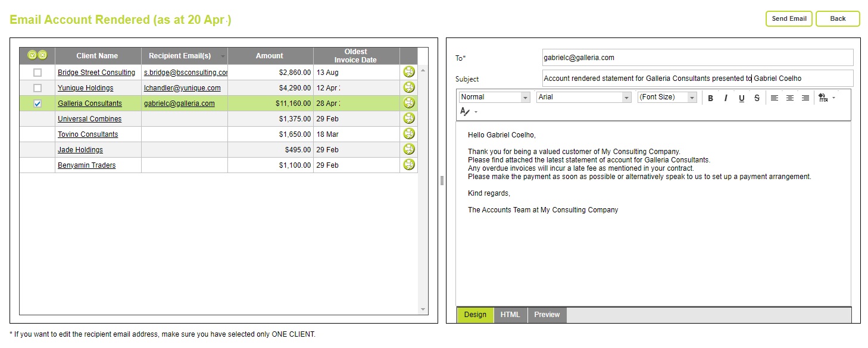Select all clients with the green checkmark icon
Screen dimensions: 868x348
(32, 55)
